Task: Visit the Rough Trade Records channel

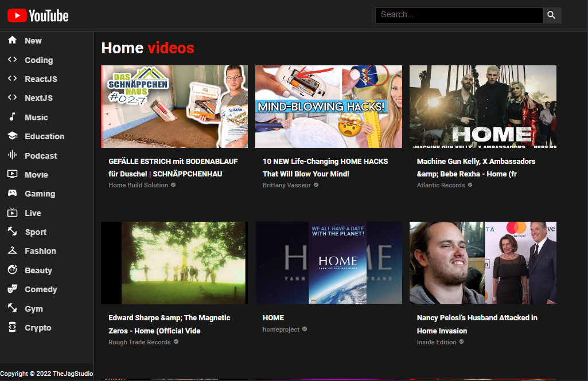Action: tap(139, 342)
